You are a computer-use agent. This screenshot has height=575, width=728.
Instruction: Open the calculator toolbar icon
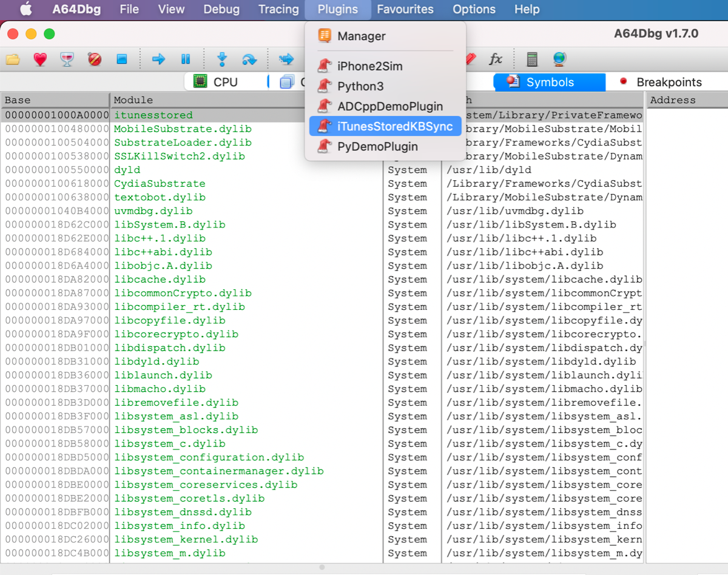point(532,59)
